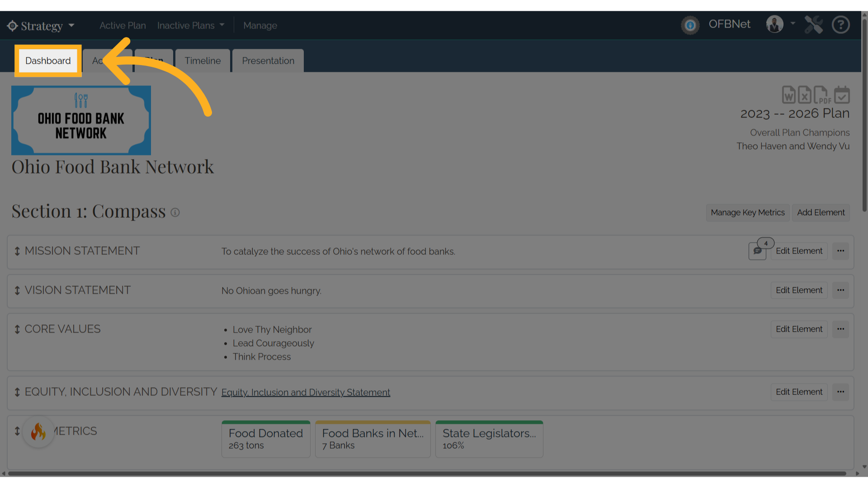Image resolution: width=868 pixels, height=488 pixels.
Task: Open the State Legislators... metric card
Action: (x=489, y=439)
